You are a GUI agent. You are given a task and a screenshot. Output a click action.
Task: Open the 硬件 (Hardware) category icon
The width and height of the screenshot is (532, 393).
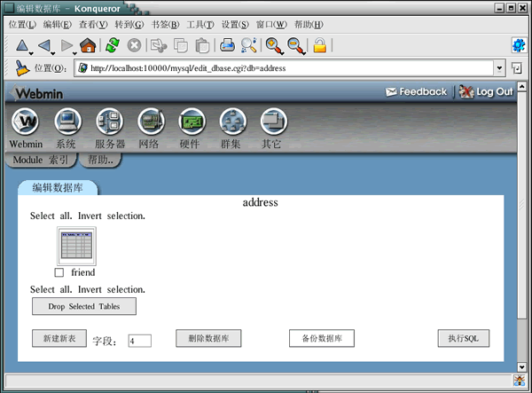point(192,122)
